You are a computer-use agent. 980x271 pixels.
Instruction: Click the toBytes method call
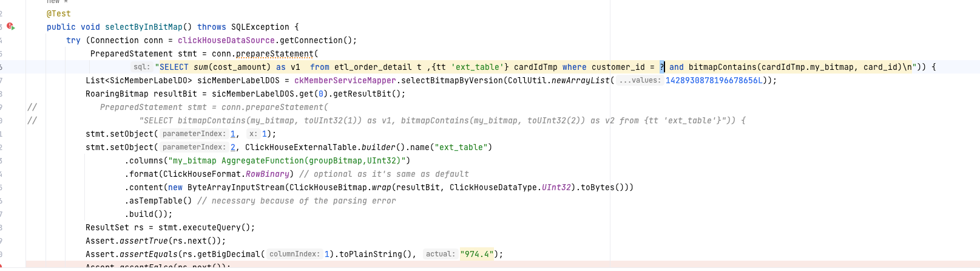pyautogui.click(x=600, y=187)
